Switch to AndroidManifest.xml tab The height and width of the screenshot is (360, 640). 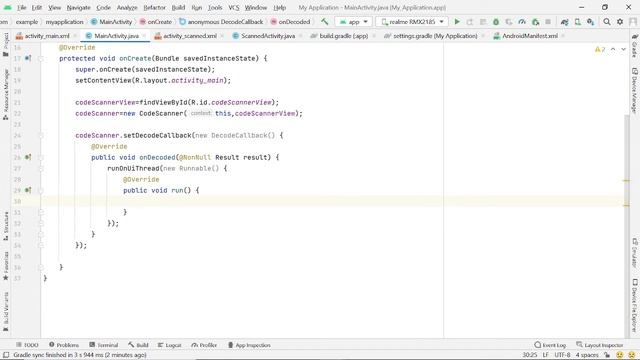click(x=529, y=36)
